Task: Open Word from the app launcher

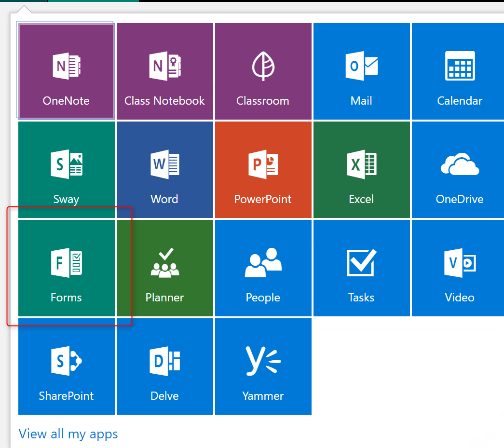Action: 165,169
